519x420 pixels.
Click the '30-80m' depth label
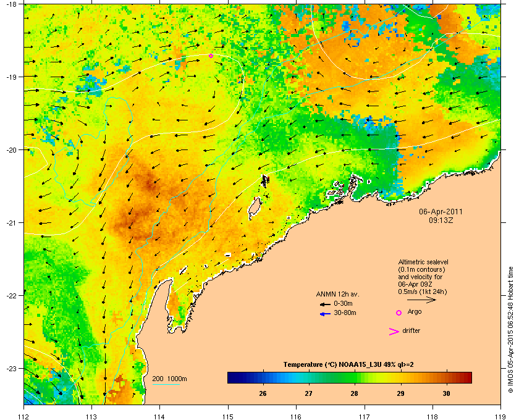345,313
